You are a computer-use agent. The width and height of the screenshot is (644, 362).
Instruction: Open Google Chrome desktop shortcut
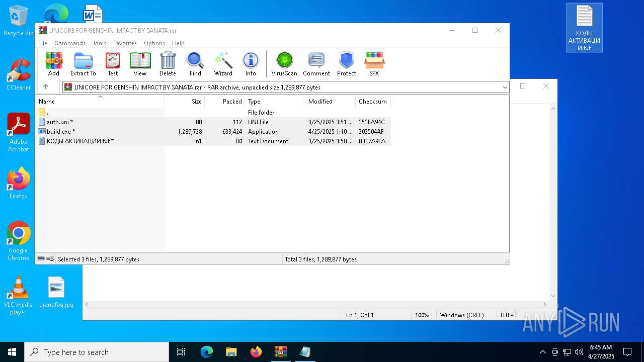[x=19, y=241]
